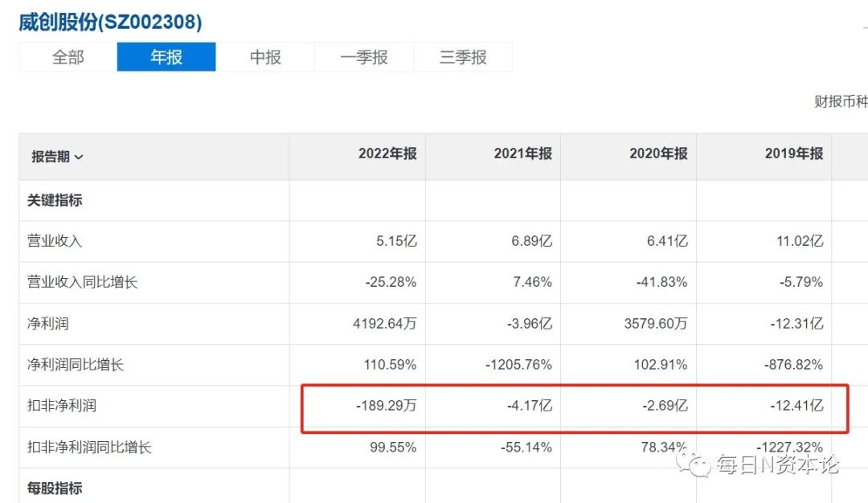Select the 扣非净利润 row label
The image size is (868, 503).
[x=61, y=406]
